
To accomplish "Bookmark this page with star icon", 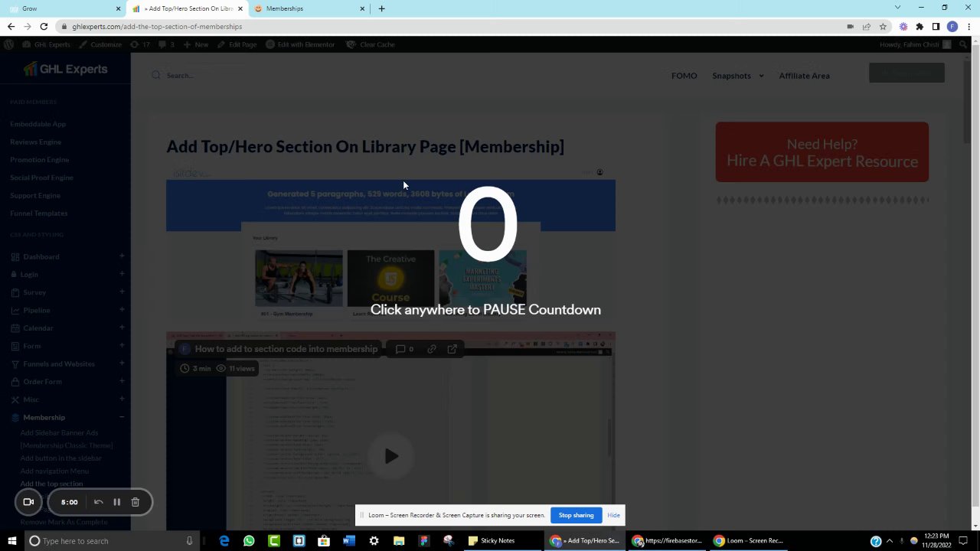I will pos(883,26).
